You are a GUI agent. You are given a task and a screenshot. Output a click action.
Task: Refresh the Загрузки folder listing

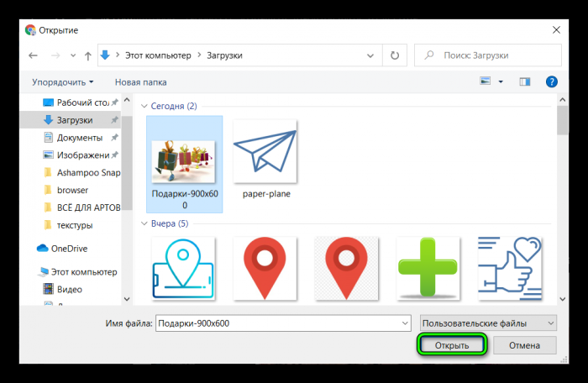394,55
